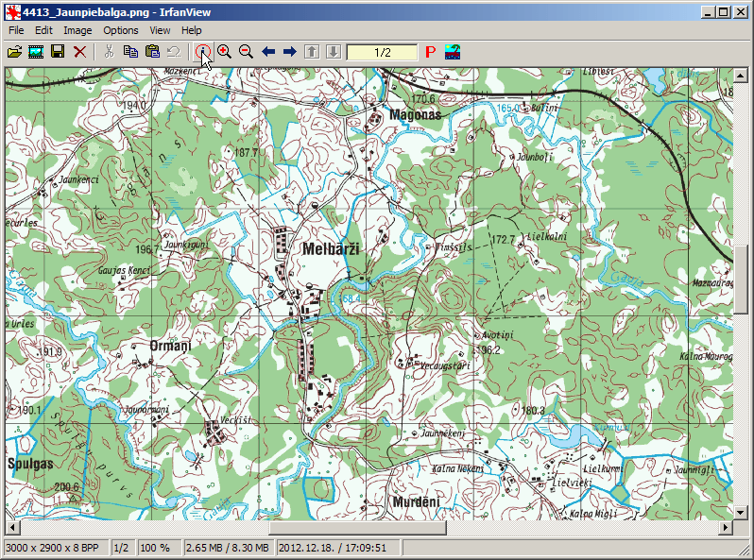Copy image with the copy icon

point(130,51)
